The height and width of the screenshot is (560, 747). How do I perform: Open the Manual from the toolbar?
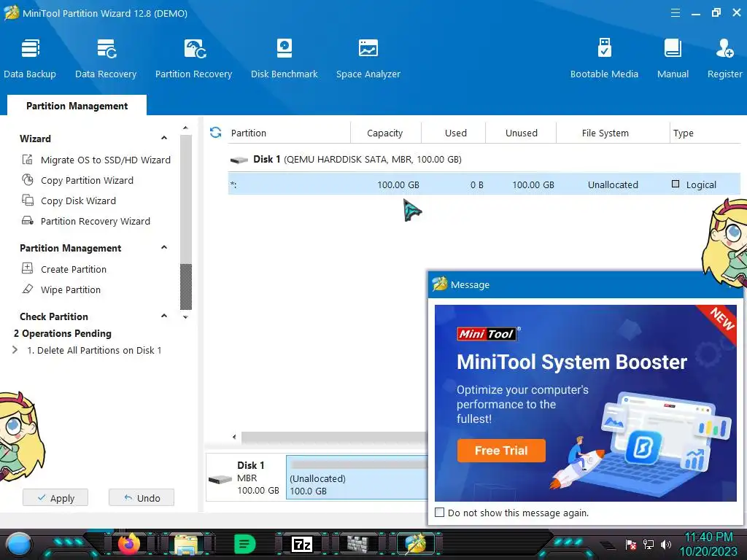pos(673,58)
